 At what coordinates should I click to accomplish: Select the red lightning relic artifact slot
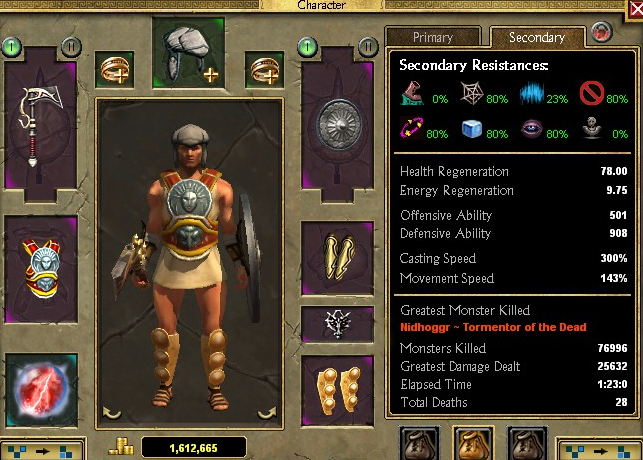[41, 390]
